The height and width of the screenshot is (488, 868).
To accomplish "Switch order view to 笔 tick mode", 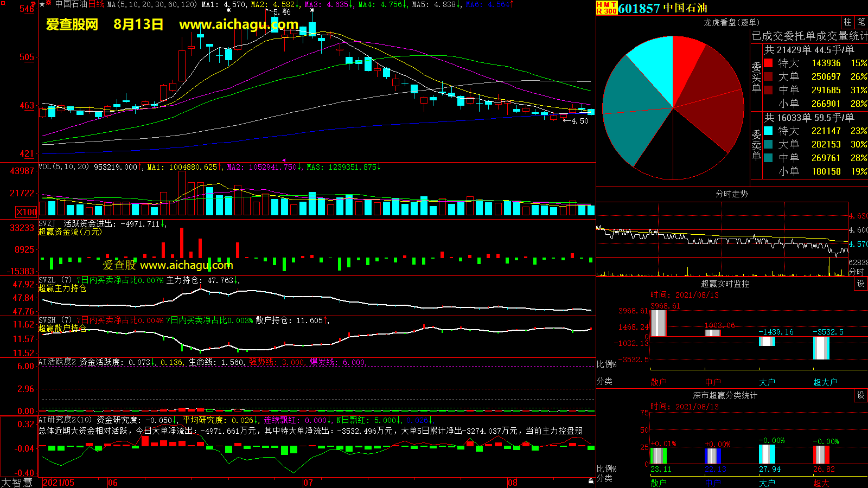I will pos(861,22).
